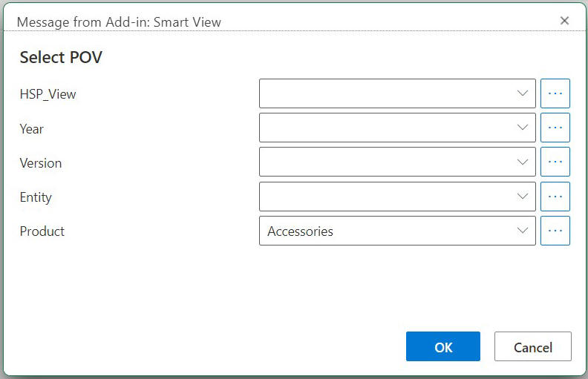Click the ellipsis button beside Year
This screenshot has width=588, height=379.
click(555, 128)
